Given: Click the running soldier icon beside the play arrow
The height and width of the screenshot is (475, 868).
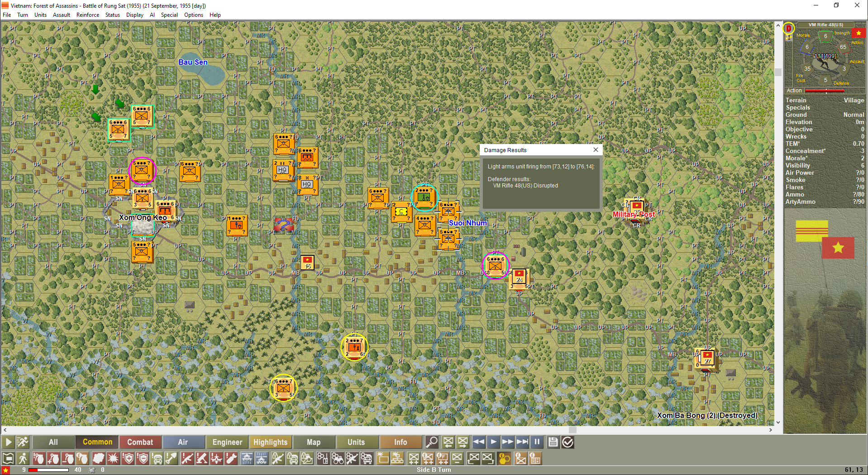Looking at the screenshot, I should [22, 442].
